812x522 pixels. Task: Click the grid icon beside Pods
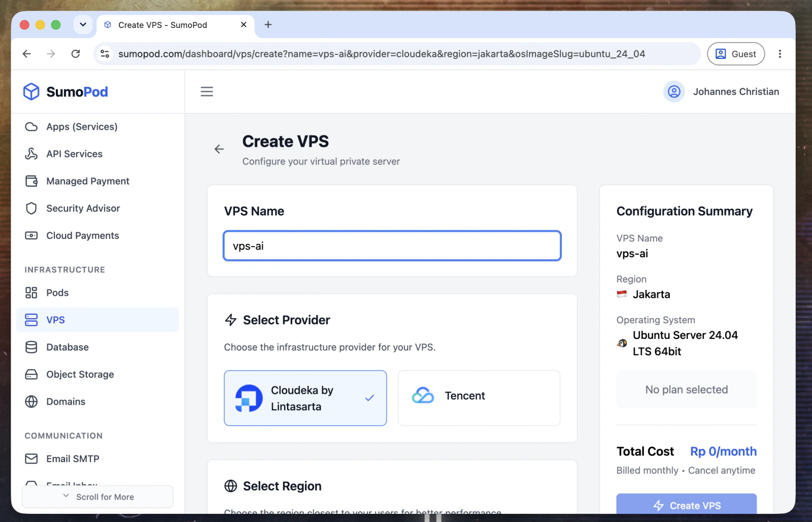(31, 293)
